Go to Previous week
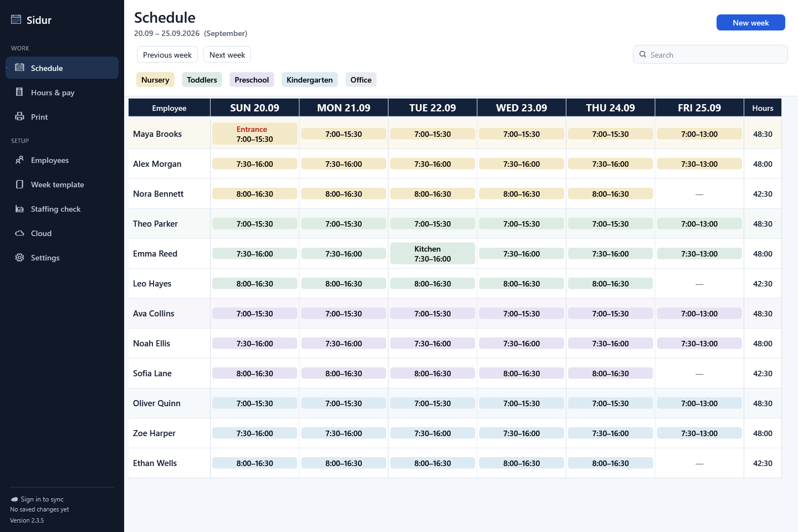 point(167,54)
